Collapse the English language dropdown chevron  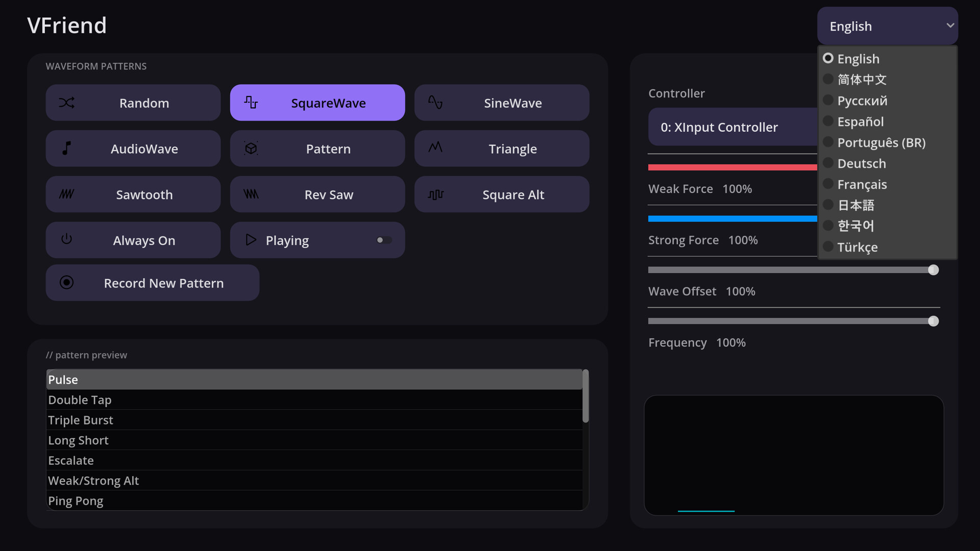tap(950, 26)
